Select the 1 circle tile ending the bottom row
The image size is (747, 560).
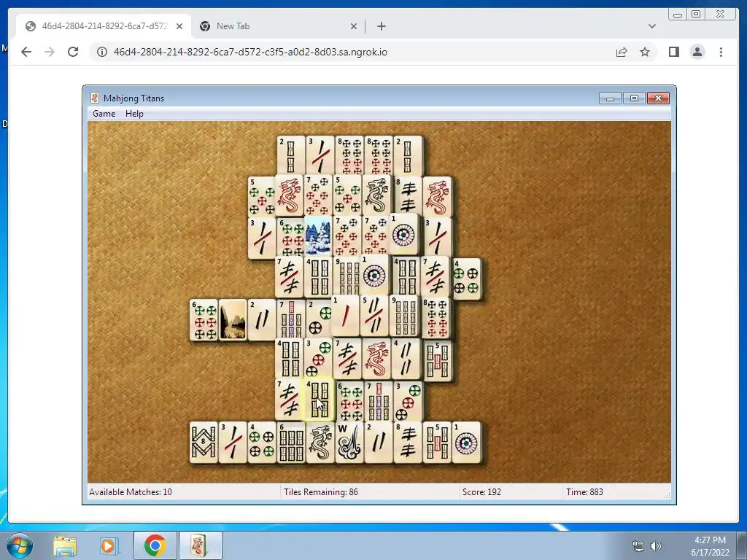click(x=466, y=443)
